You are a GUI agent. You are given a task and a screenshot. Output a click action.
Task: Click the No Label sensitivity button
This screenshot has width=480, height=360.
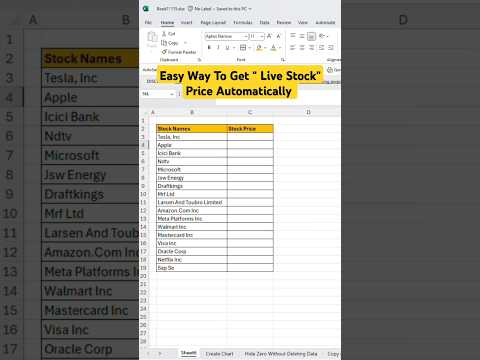200,9
